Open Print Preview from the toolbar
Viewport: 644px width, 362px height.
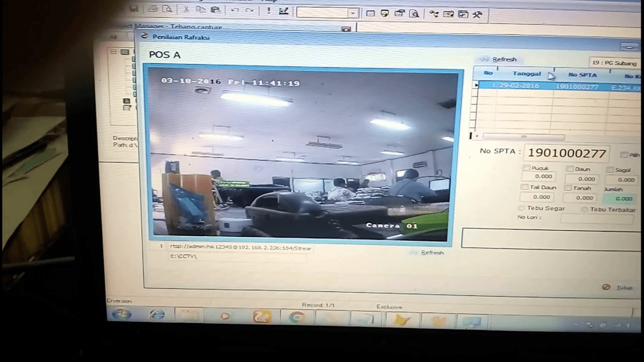point(167,9)
